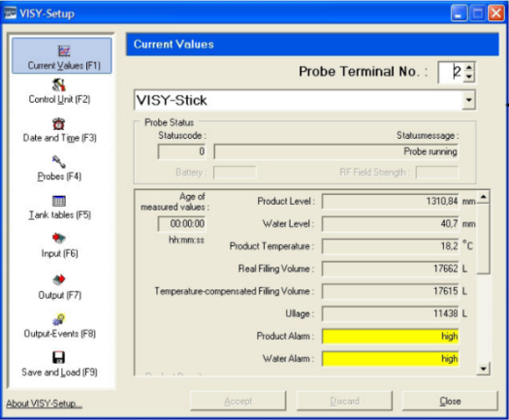
Task: Click Product Temperature value 18,2
Action: pos(390,246)
